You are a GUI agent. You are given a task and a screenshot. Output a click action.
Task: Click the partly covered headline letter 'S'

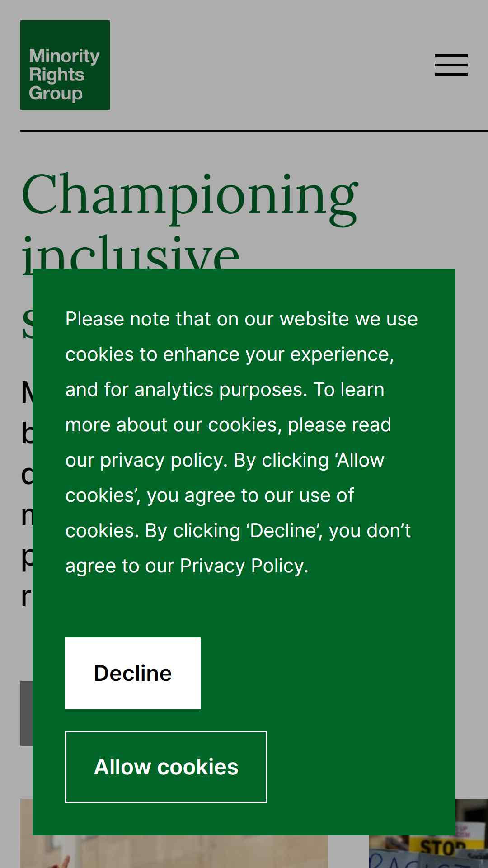(x=27, y=323)
